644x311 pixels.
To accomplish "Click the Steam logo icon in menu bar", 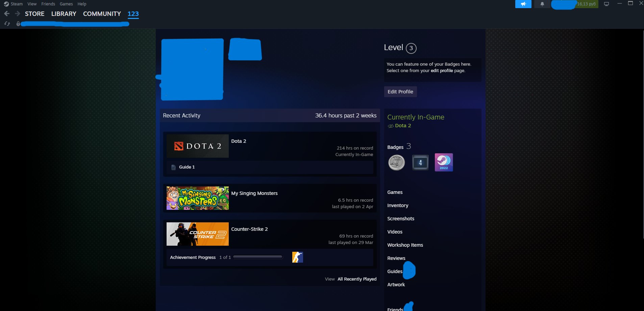I will [6, 4].
